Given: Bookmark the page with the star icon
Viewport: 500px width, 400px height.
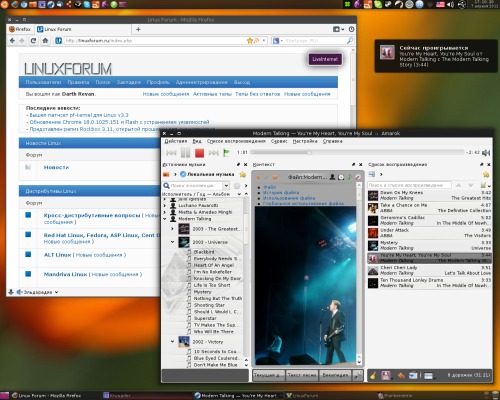Looking at the screenshot, I should (x=249, y=41).
